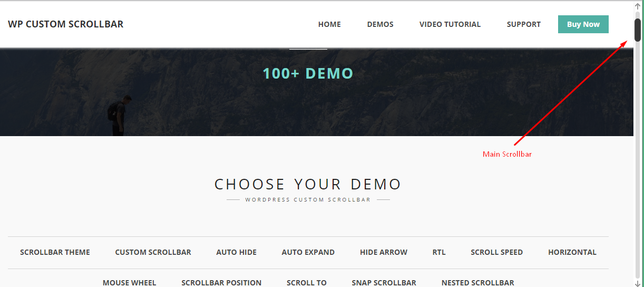Select the HIDE ARROW demo tab
Viewport: 644px width, 287px height.
pyautogui.click(x=384, y=252)
